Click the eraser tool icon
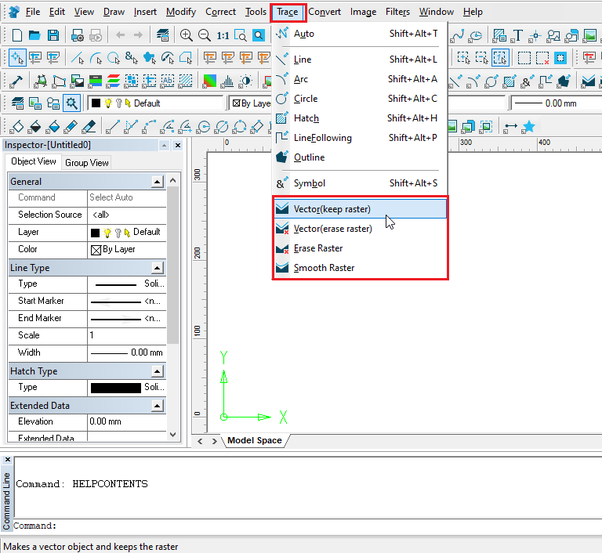The image size is (602, 553). (x=89, y=126)
